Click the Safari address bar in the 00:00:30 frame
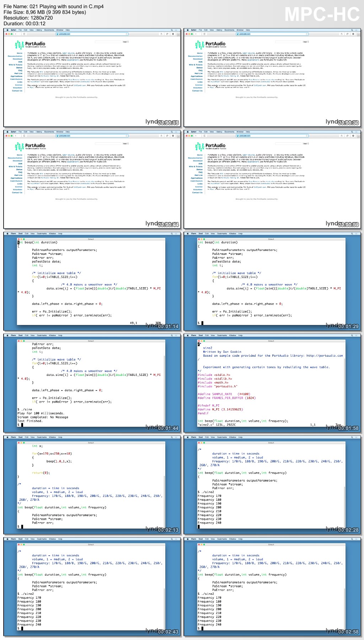This screenshot has width=364, height=640. point(272,34)
